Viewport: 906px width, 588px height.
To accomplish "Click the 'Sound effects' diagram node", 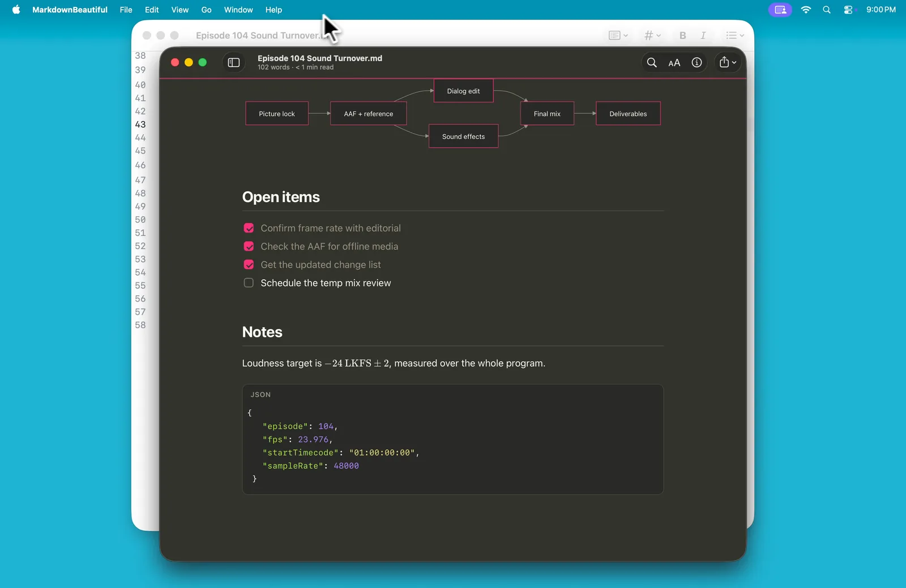I will [x=463, y=136].
